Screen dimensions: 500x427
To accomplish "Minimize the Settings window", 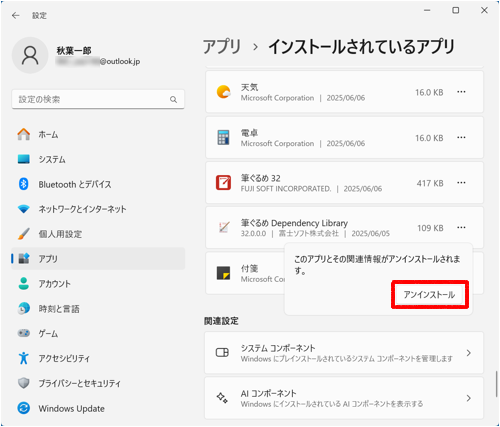I will [427, 10].
